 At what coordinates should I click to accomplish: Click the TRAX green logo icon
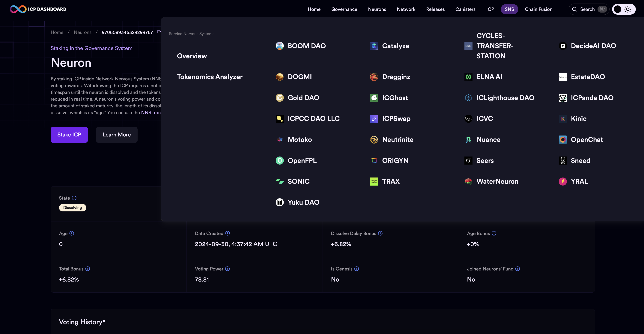point(374,181)
